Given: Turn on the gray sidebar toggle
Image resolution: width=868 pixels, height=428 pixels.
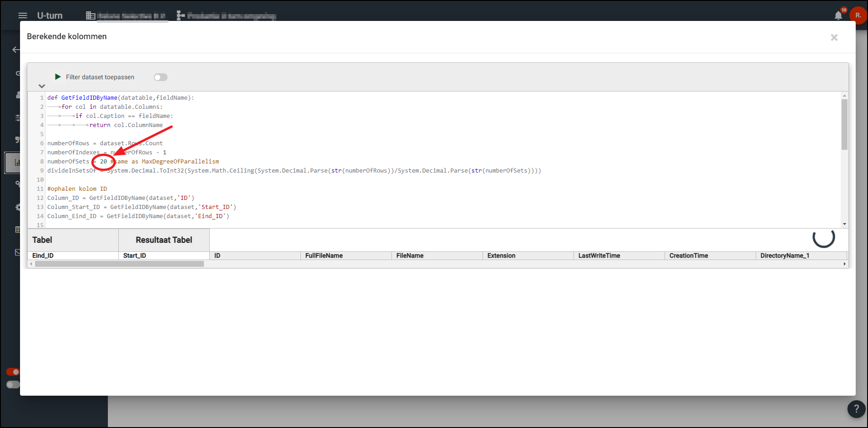Looking at the screenshot, I should pos(13,385).
